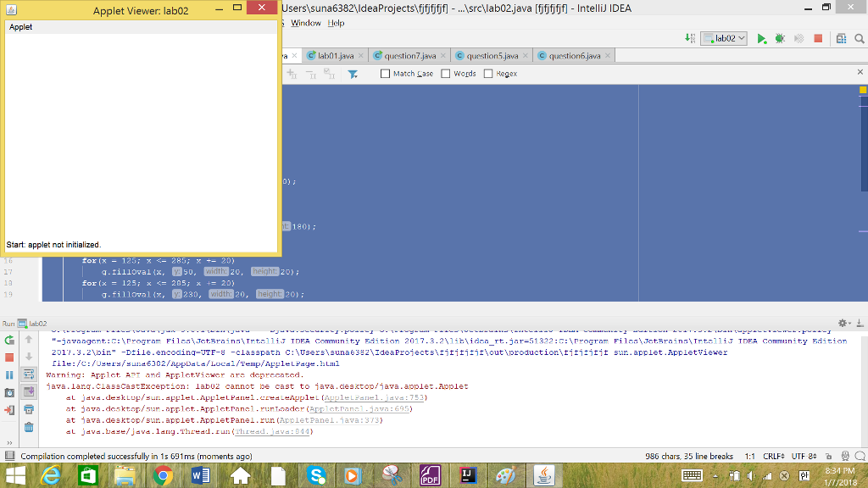The height and width of the screenshot is (488, 868).
Task: Toggle the Regex search option
Action: point(489,74)
